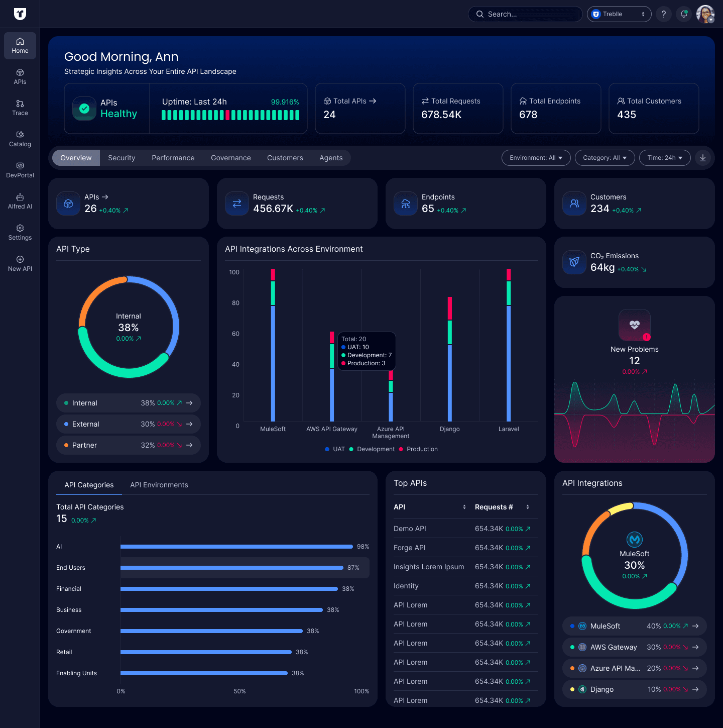
Task: Switch to the Security tab
Action: [122, 158]
